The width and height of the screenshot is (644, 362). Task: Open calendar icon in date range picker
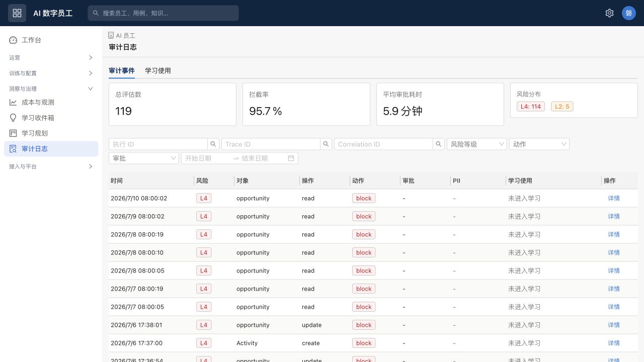point(291,158)
